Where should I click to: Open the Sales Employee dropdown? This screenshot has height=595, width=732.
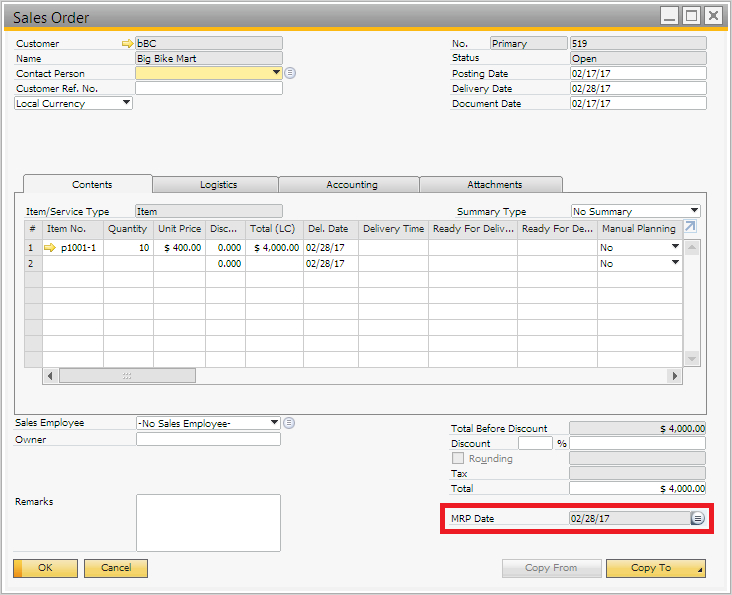coord(274,423)
